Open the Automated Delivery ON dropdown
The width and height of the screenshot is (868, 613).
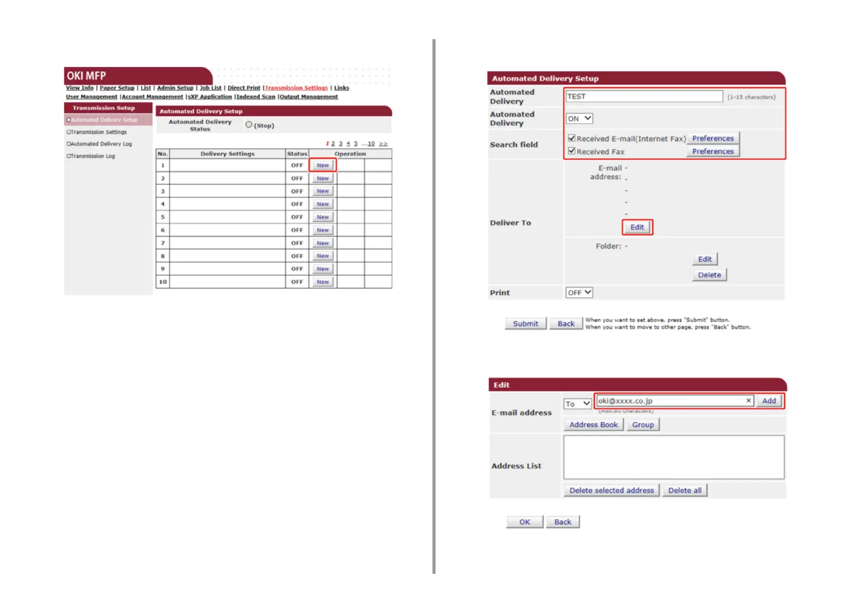[x=579, y=118]
